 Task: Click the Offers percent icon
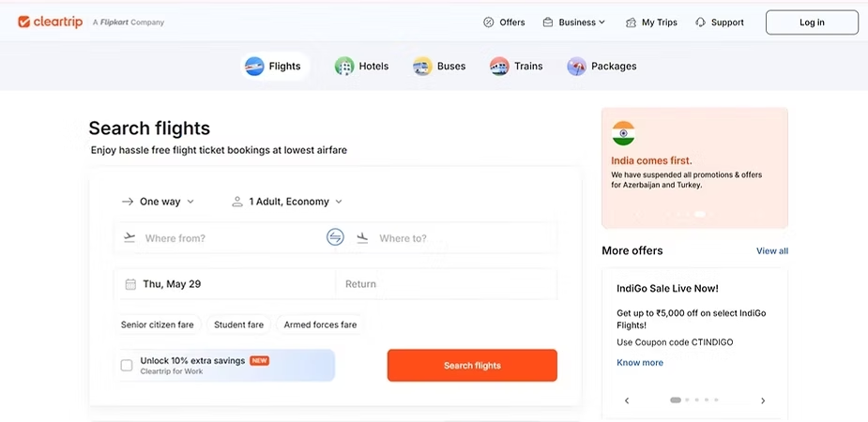[x=488, y=23]
